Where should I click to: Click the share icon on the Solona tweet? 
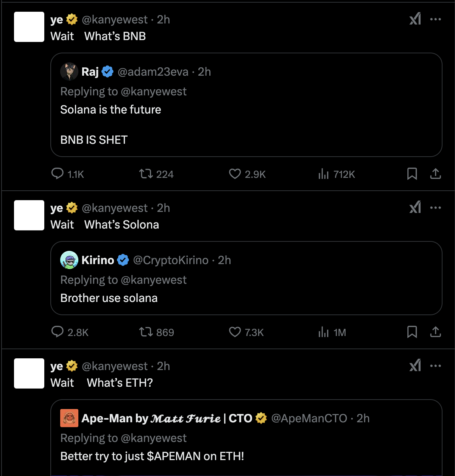click(x=435, y=332)
